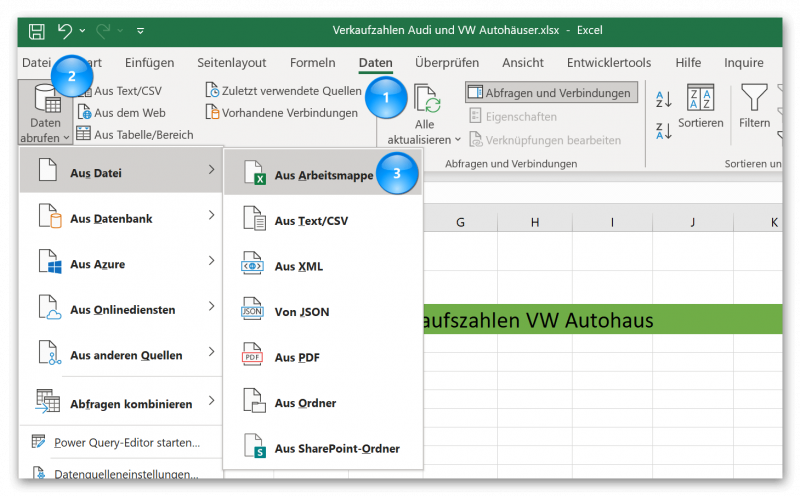Image resolution: width=800 pixels, height=496 pixels.
Task: Undo the last action
Action: tap(65, 31)
